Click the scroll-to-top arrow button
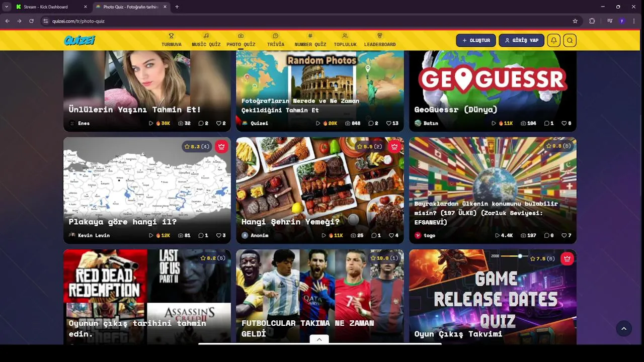Screen dimensions: 644x362 [624, 328]
